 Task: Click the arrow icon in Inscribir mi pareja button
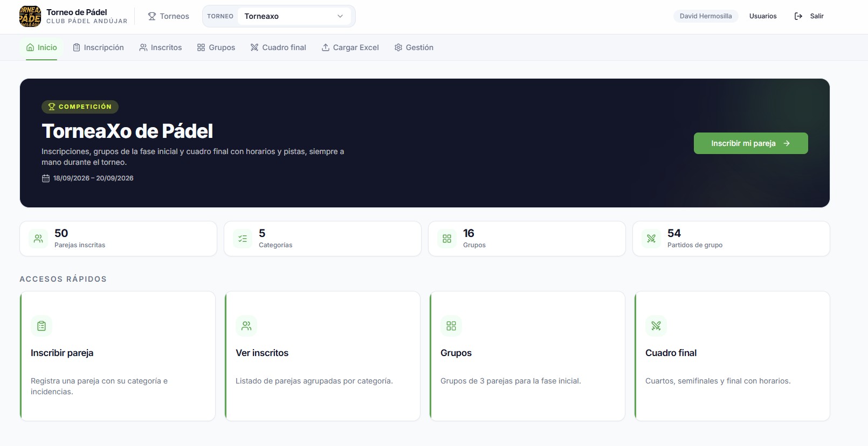787,143
